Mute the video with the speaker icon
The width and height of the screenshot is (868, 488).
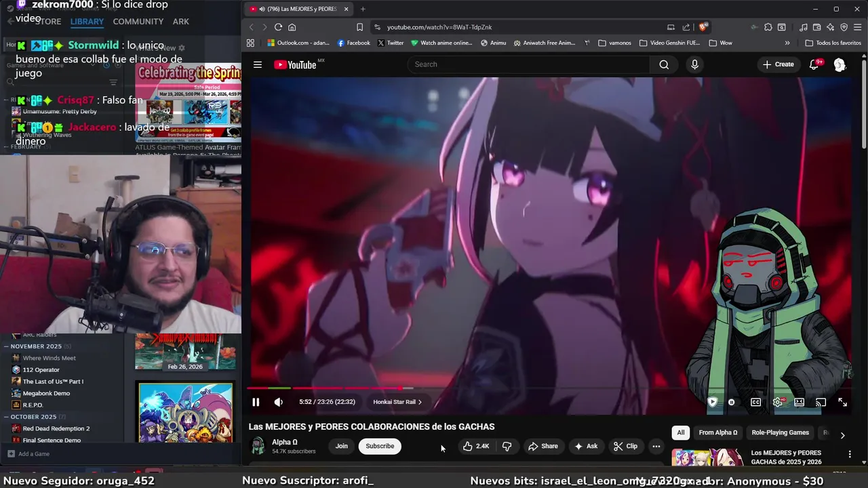pyautogui.click(x=278, y=402)
